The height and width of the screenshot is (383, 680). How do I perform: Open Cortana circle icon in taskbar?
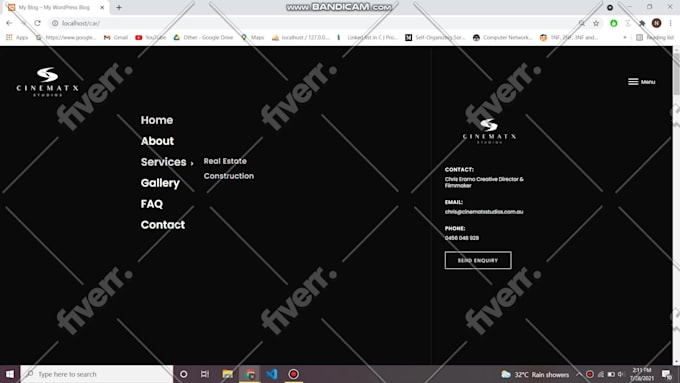click(x=183, y=374)
